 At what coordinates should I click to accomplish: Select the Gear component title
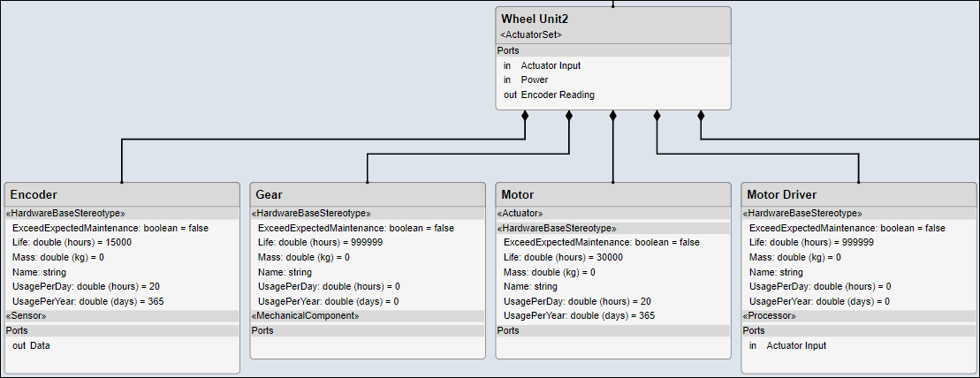click(x=269, y=194)
